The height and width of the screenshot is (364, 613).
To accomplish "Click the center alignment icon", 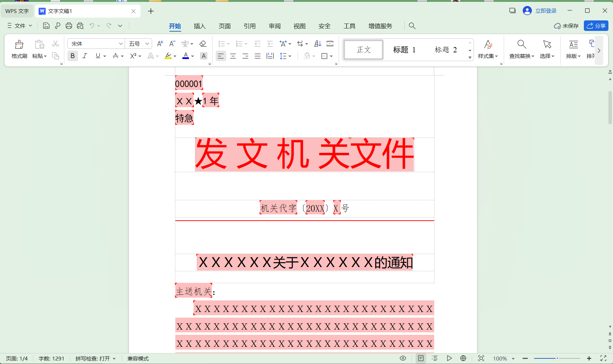I will tap(233, 56).
